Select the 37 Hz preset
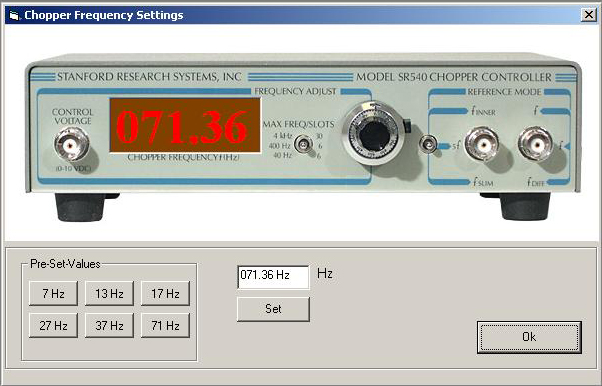 pyautogui.click(x=109, y=325)
